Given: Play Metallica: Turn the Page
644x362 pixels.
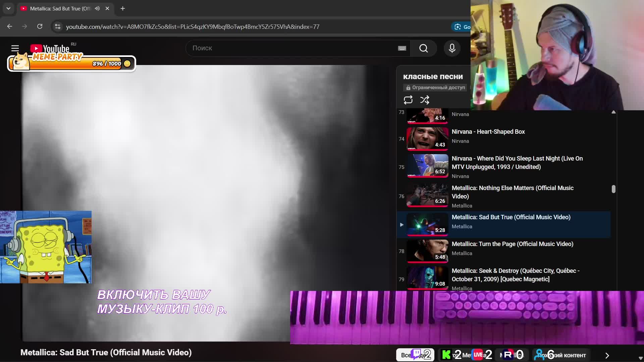Looking at the screenshot, I should [x=513, y=244].
